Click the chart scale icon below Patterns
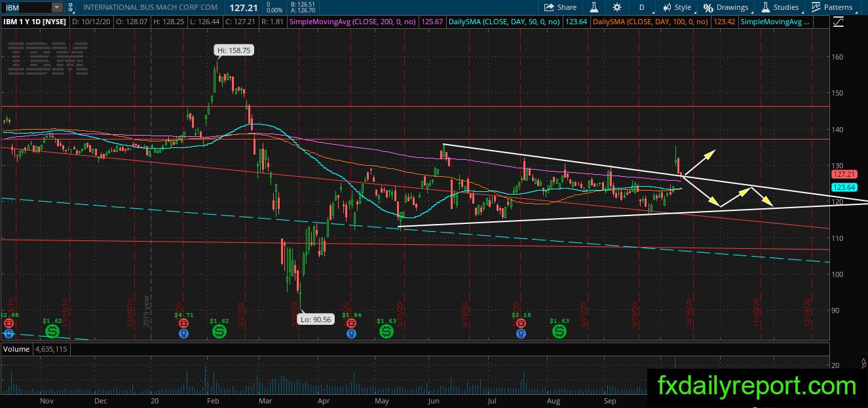868x408 pixels. (x=839, y=22)
